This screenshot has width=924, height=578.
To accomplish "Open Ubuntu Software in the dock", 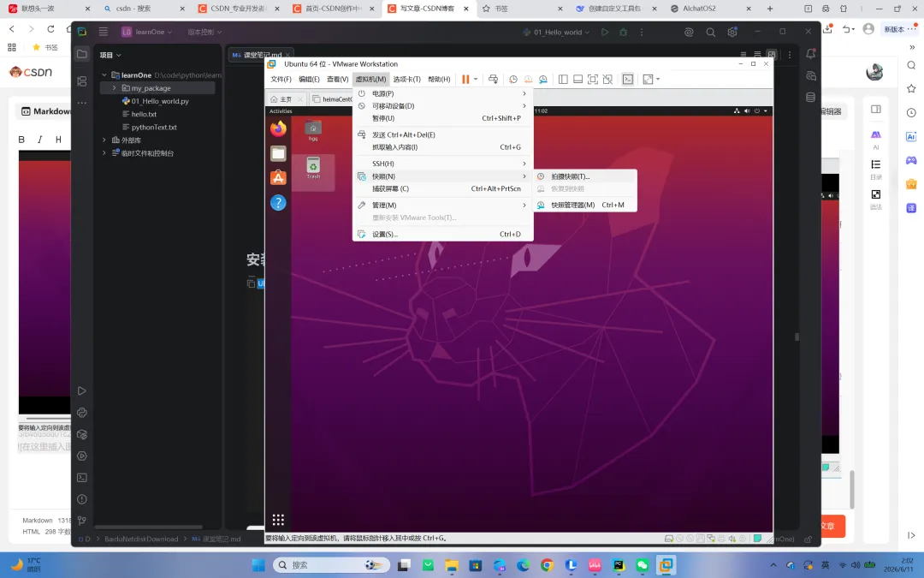I will click(x=278, y=177).
